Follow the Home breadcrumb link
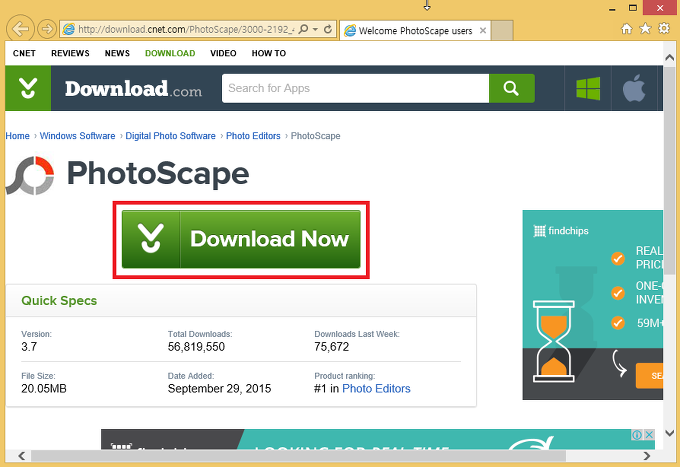680x467 pixels. pyautogui.click(x=17, y=136)
